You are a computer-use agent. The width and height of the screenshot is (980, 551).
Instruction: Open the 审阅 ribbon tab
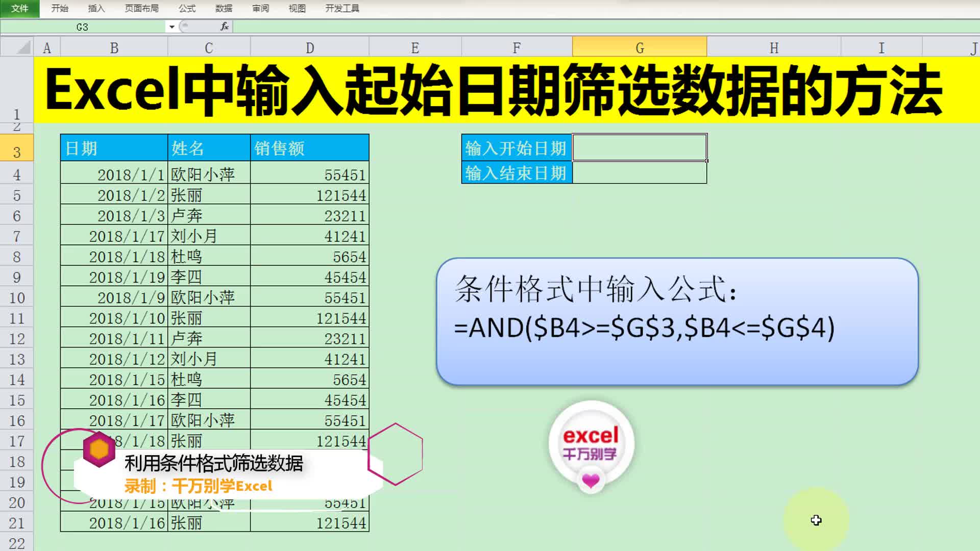[260, 8]
